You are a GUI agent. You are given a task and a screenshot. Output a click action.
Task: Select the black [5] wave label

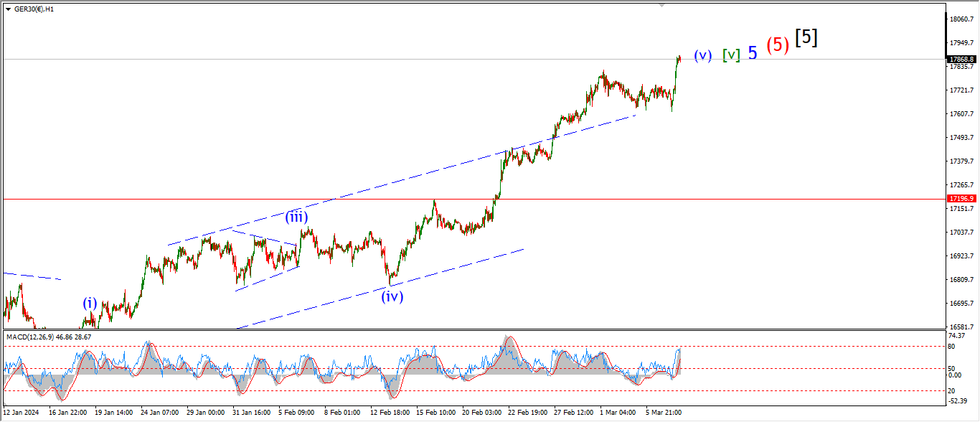[x=806, y=37]
